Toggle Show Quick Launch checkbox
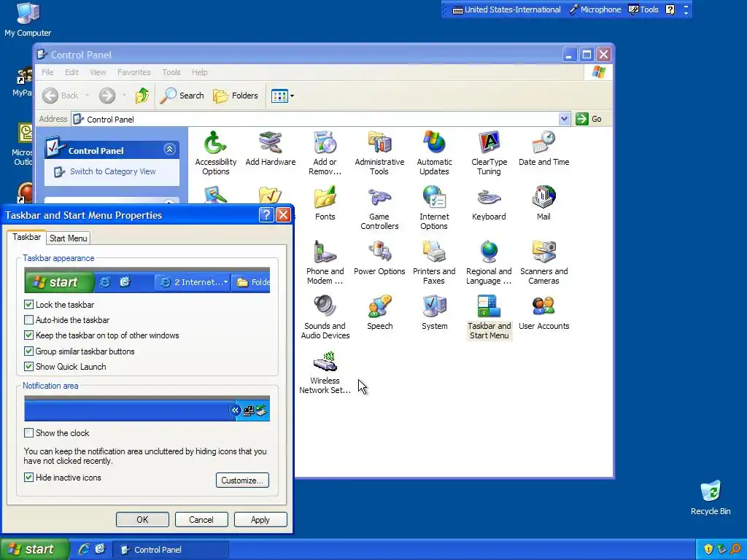This screenshot has width=747, height=560. (x=28, y=367)
